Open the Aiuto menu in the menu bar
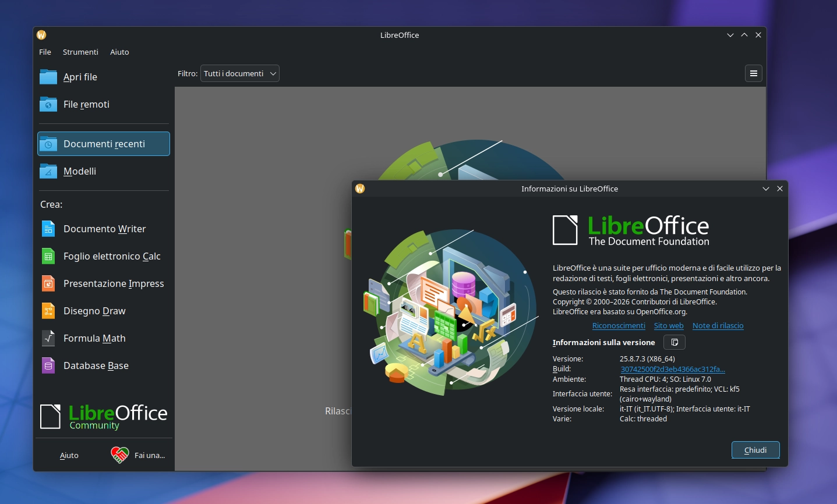Screen dimensions: 837x504 point(119,52)
